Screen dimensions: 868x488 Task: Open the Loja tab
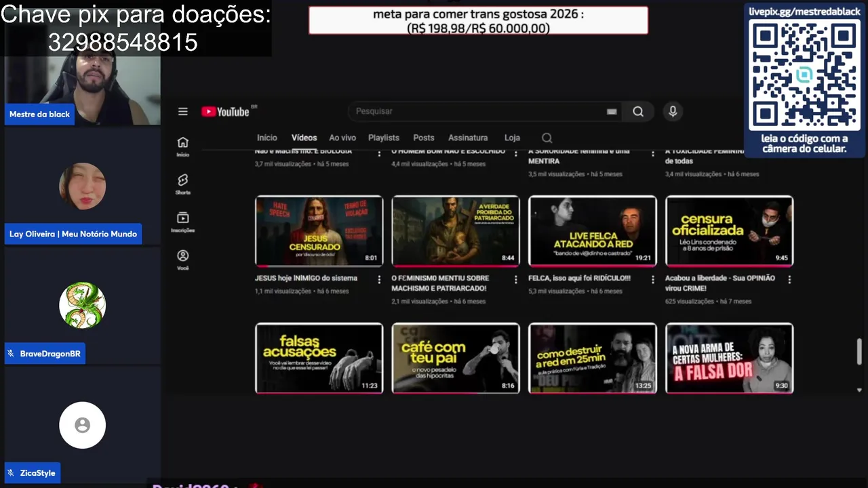pyautogui.click(x=512, y=138)
